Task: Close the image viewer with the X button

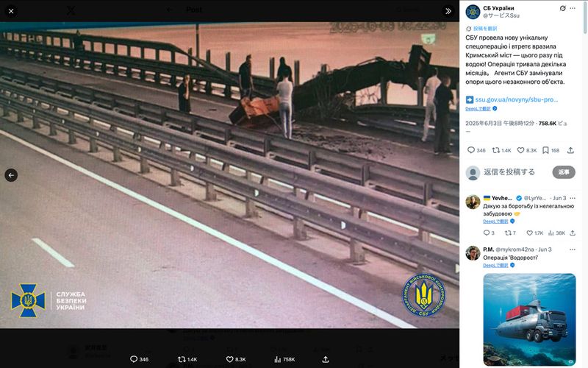Action: (11, 11)
